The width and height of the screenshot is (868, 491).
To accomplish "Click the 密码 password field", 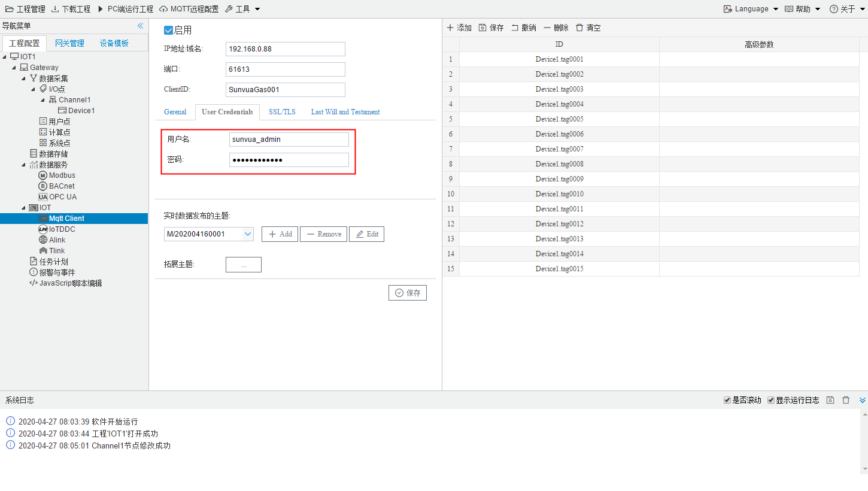I will [289, 160].
